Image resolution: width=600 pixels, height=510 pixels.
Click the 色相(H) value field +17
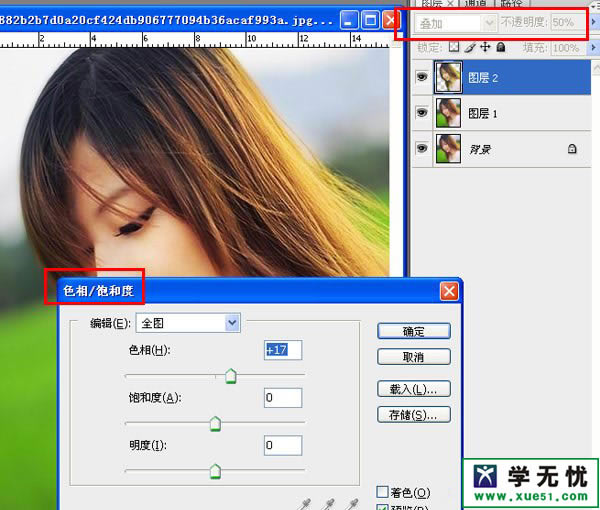pyautogui.click(x=283, y=350)
